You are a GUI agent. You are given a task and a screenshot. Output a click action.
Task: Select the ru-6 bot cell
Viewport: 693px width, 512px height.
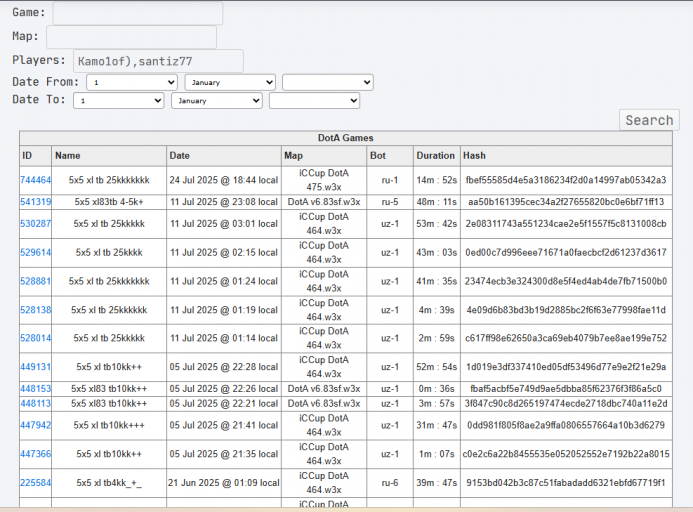tap(390, 483)
